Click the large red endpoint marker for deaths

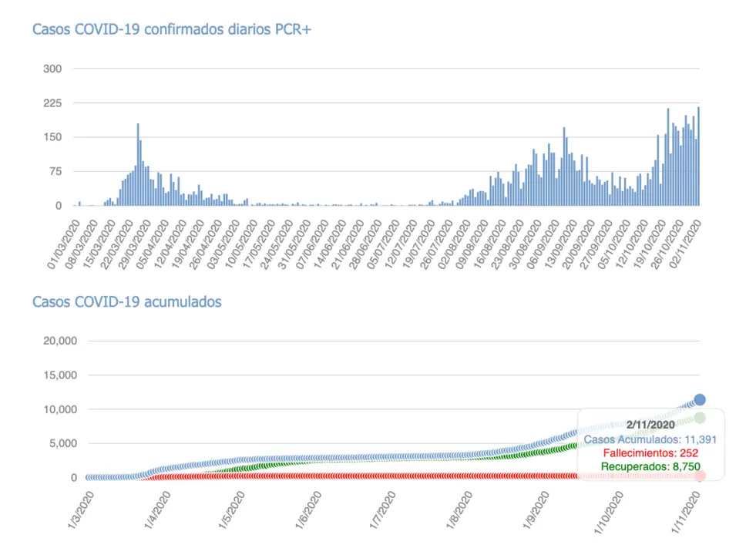pyautogui.click(x=700, y=476)
